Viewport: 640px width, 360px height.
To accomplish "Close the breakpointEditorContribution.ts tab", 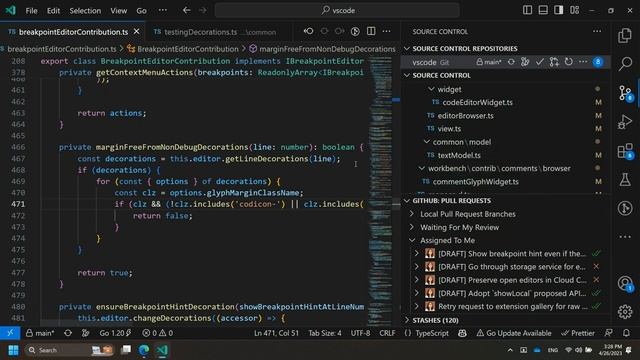I will [137, 31].
